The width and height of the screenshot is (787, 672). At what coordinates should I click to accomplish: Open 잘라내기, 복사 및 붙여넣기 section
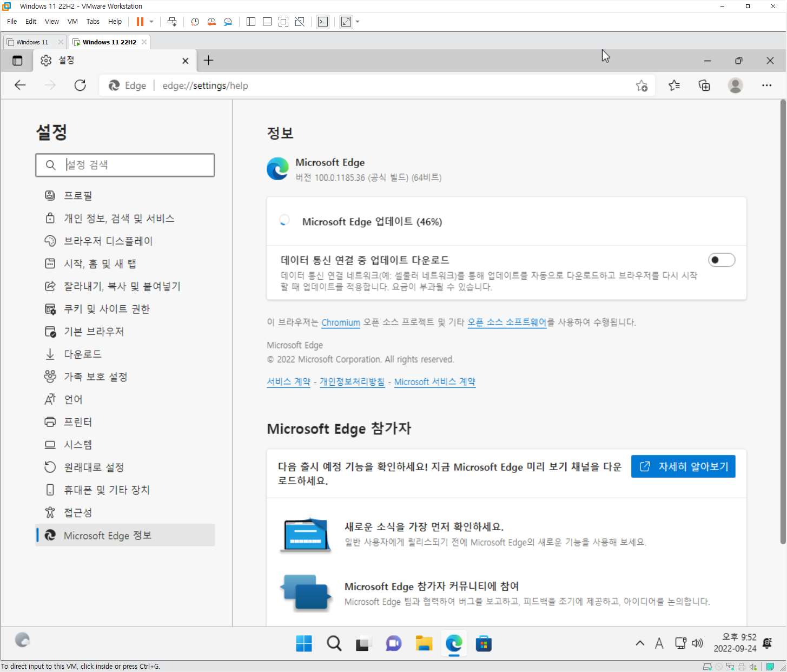[125, 286]
